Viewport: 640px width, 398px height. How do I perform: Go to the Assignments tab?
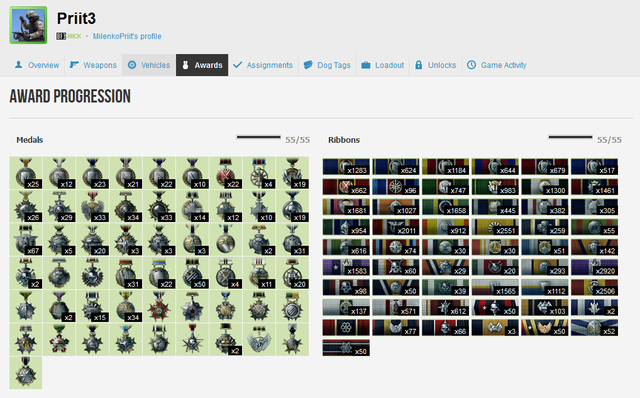coord(263,65)
